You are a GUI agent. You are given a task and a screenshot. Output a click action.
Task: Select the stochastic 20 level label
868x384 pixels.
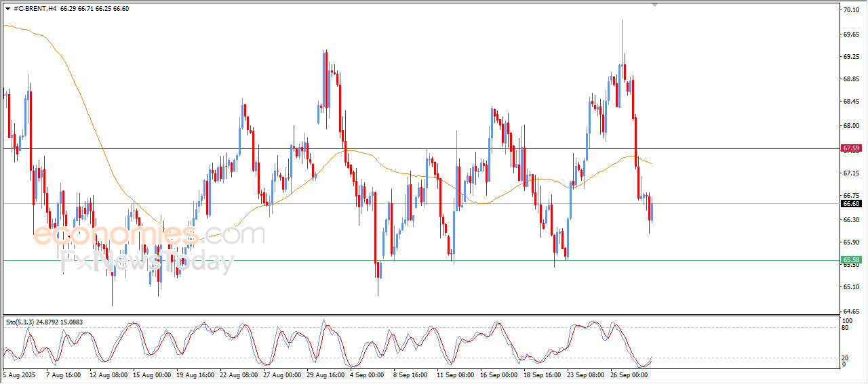846,358
